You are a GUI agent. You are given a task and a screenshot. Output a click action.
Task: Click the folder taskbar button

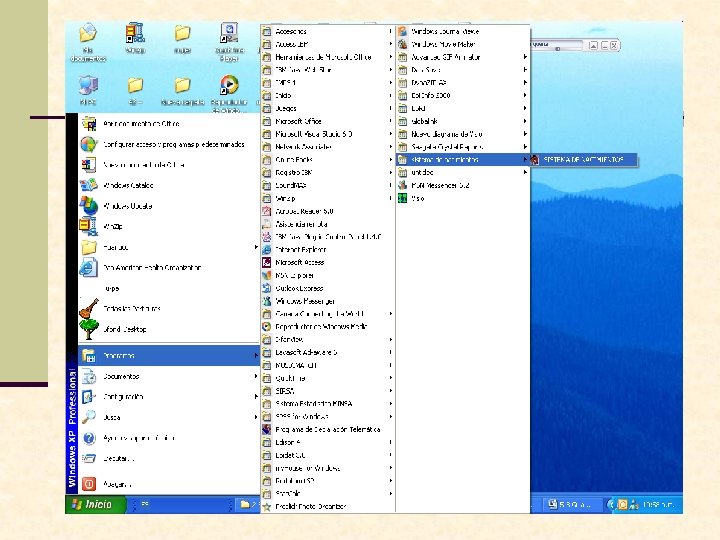click(x=248, y=505)
